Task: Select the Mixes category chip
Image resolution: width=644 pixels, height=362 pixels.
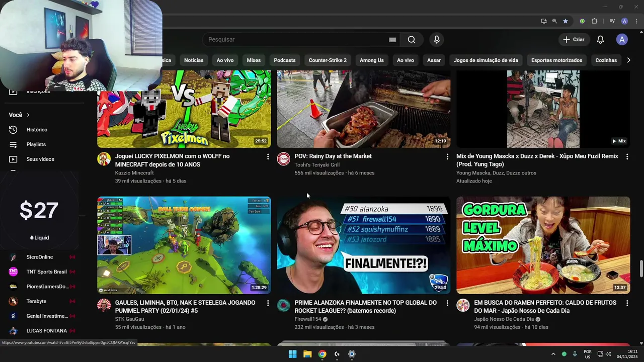Action: (254, 60)
